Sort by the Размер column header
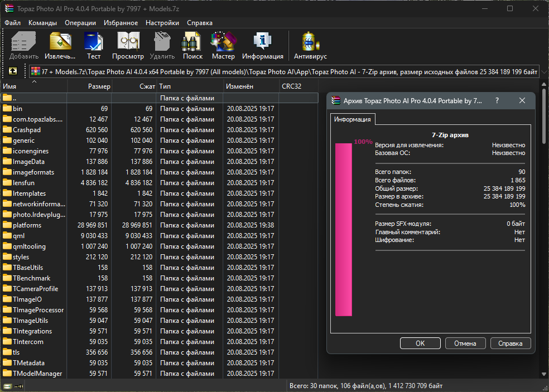Screen dimensions: 549x392 89,86
